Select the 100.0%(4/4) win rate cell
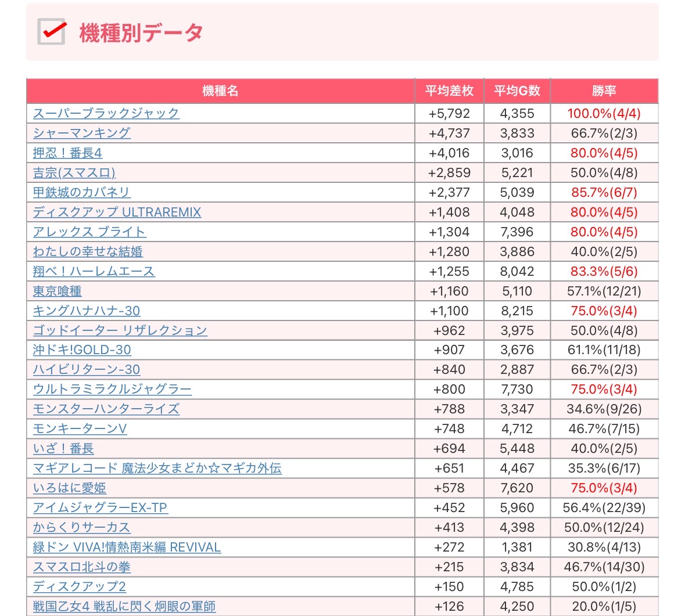This screenshot has width=685, height=616. (x=604, y=114)
